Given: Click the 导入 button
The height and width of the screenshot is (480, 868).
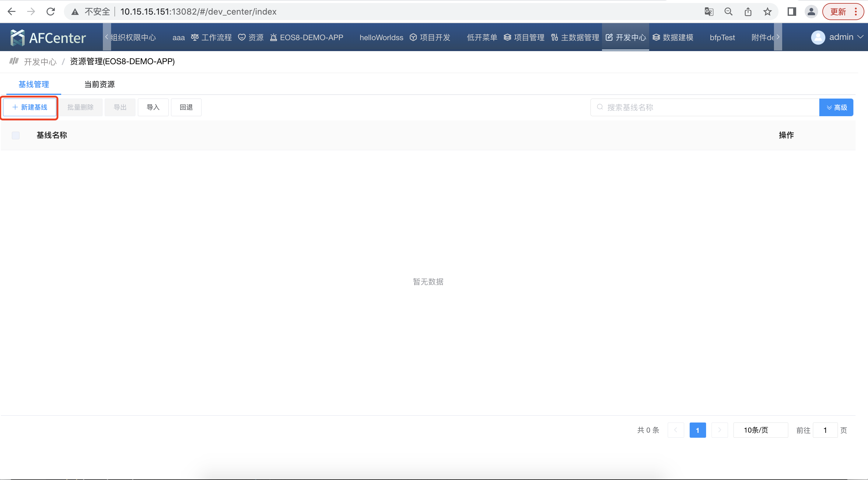Looking at the screenshot, I should [153, 107].
